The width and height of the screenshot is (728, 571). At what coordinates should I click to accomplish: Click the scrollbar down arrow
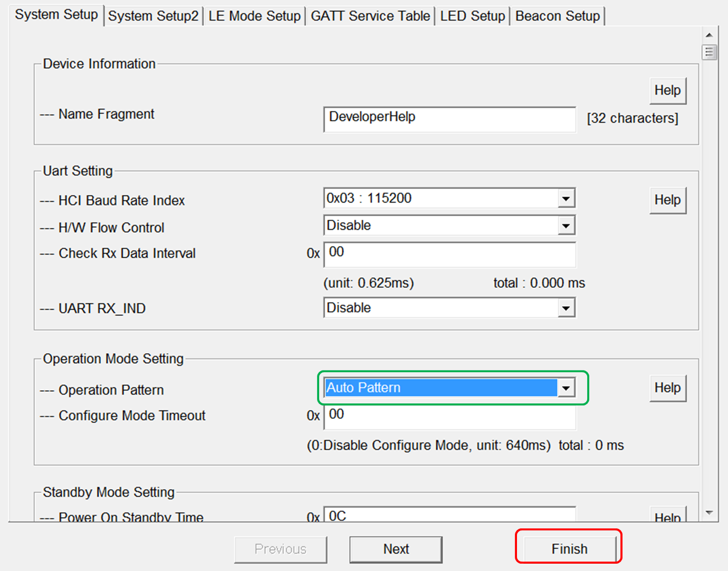(x=709, y=512)
